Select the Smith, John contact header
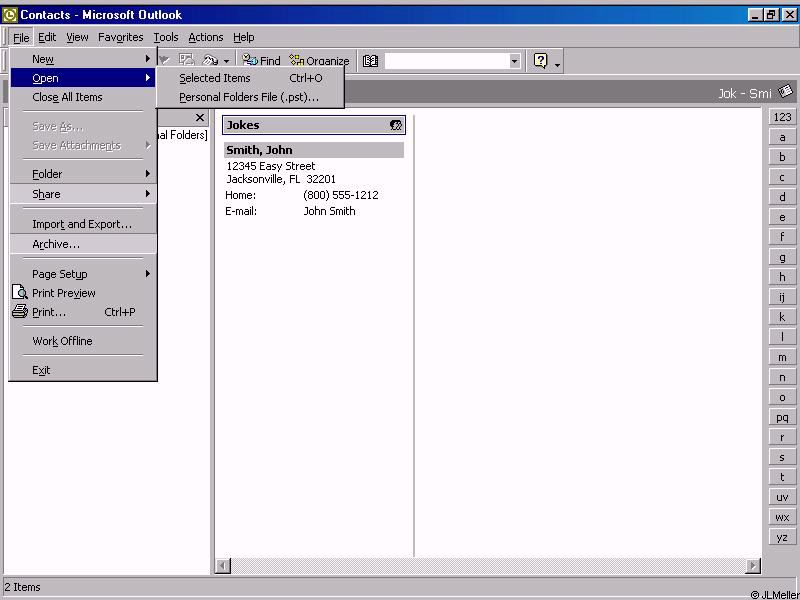 314,150
